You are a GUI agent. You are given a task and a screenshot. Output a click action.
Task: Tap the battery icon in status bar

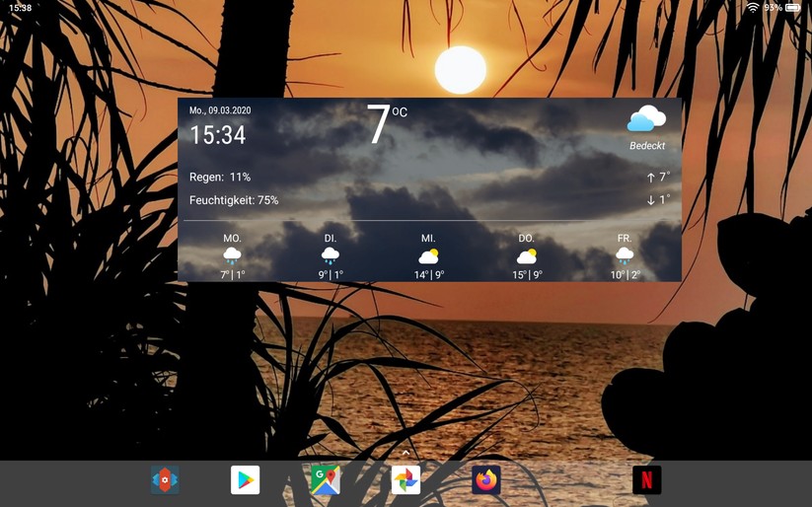coord(793,8)
